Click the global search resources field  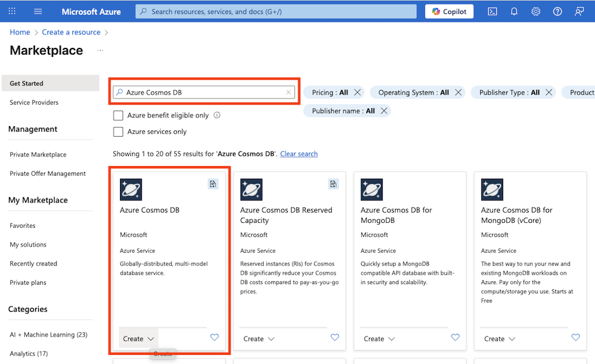(276, 11)
